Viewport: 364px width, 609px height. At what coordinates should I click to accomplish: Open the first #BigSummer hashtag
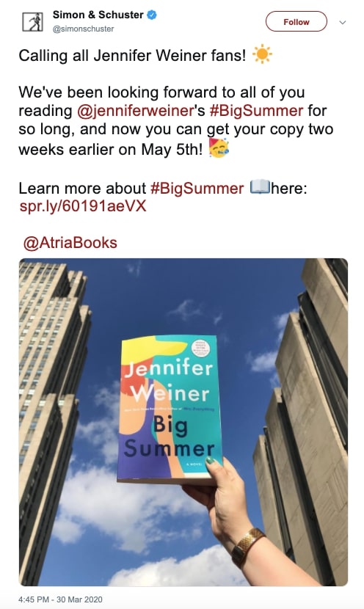(x=256, y=111)
